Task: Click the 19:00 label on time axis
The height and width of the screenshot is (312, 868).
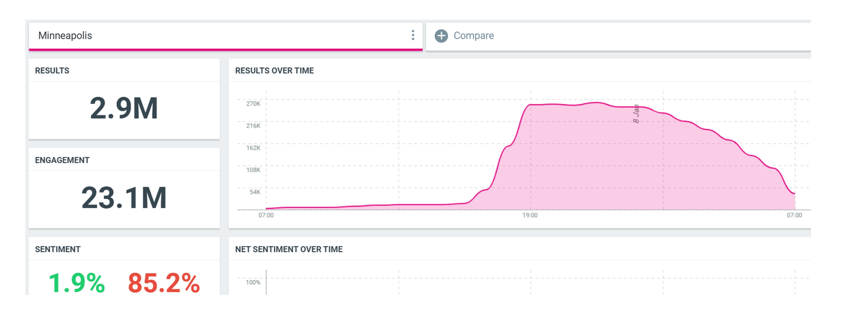Action: 530,215
